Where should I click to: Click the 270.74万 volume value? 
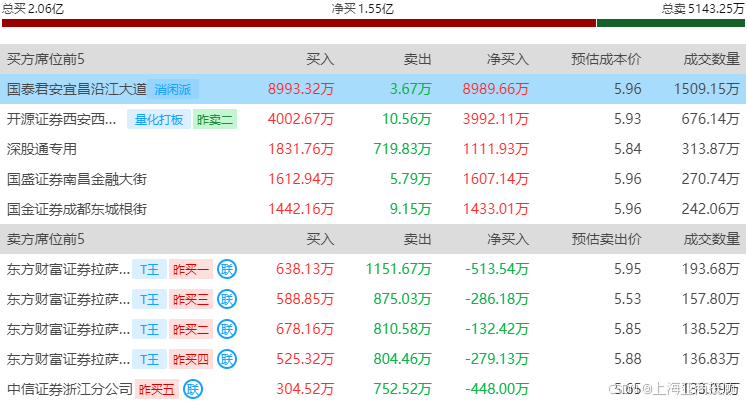pyautogui.click(x=711, y=179)
